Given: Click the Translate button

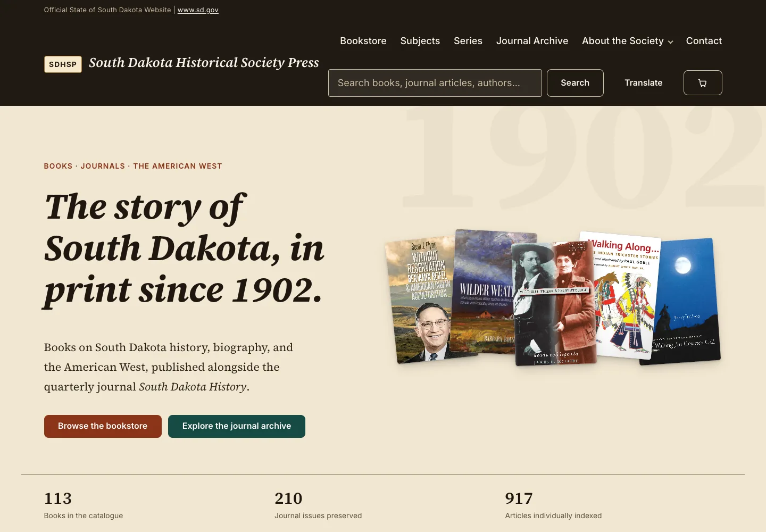Looking at the screenshot, I should tap(644, 83).
